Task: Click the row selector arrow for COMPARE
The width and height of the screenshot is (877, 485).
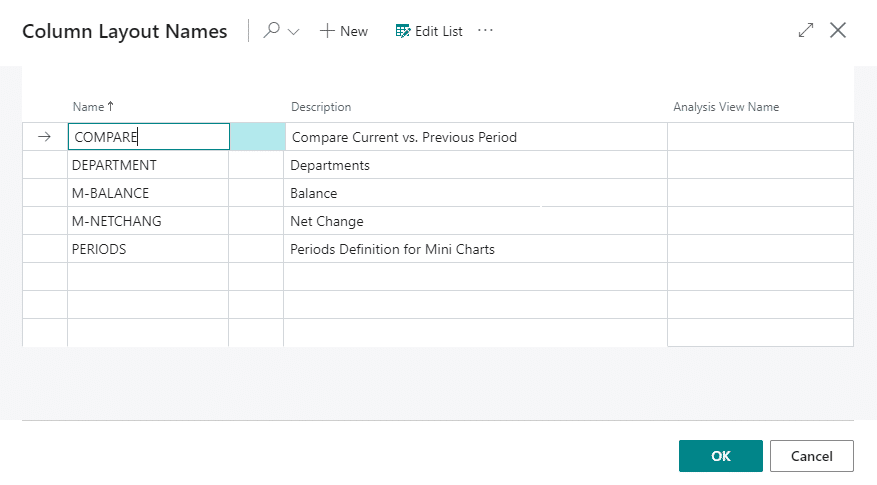Action: coord(45,136)
